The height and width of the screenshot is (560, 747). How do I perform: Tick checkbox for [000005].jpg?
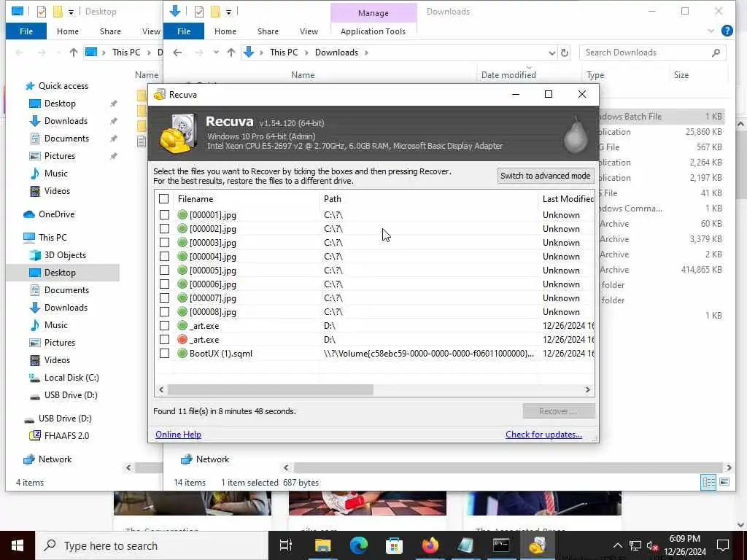pyautogui.click(x=164, y=270)
